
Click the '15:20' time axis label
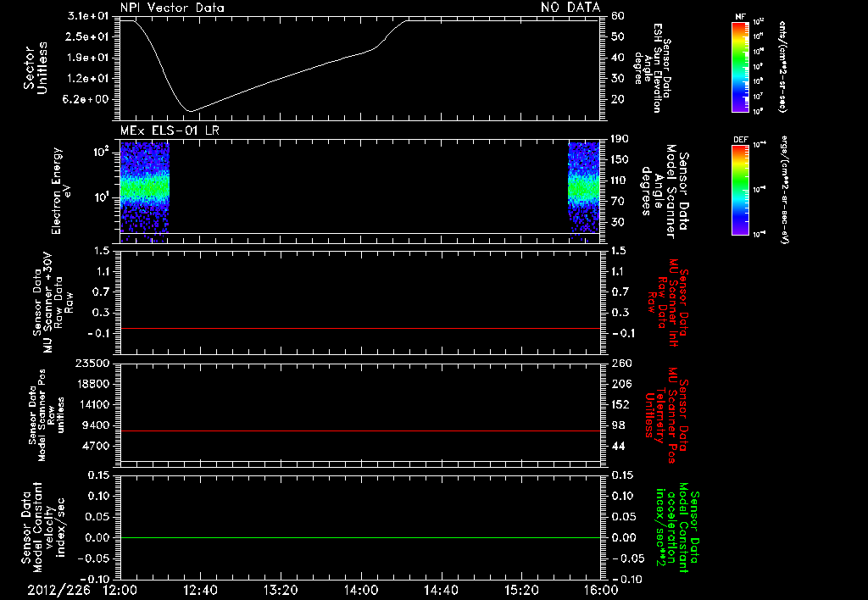click(x=521, y=590)
